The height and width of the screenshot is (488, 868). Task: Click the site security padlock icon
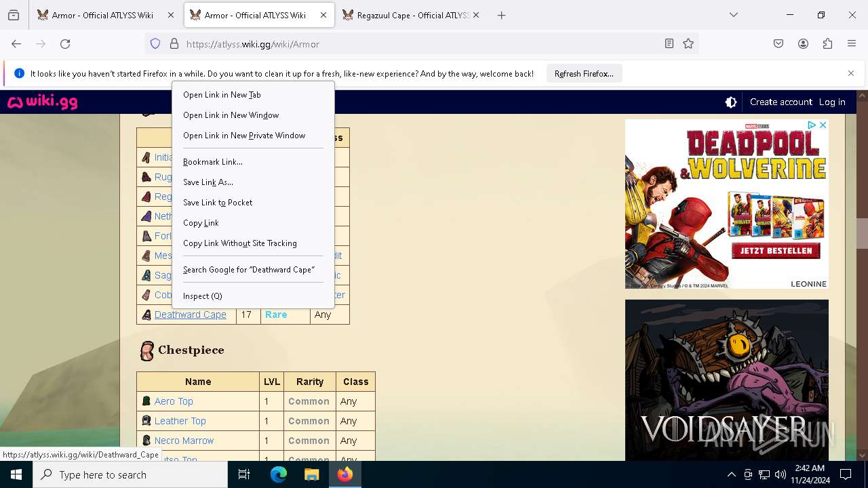(x=174, y=43)
